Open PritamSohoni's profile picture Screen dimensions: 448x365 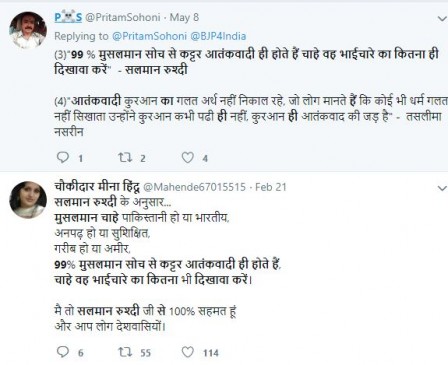28,30
